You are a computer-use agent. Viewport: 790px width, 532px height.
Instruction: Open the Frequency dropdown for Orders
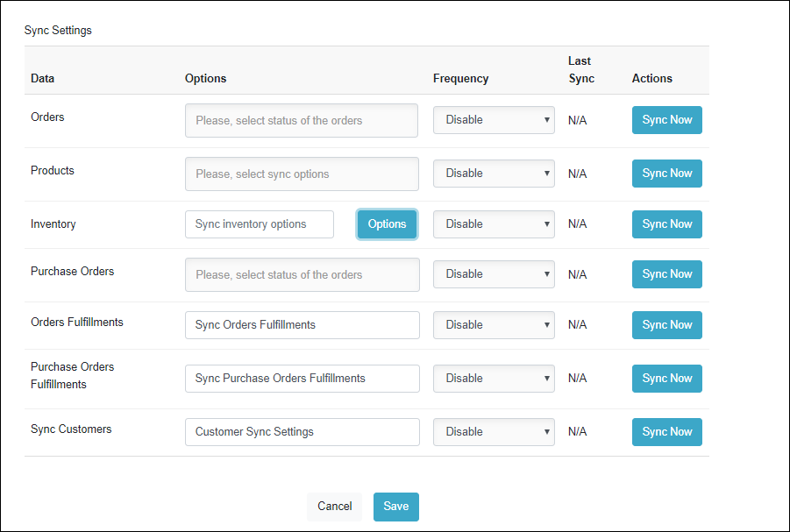coord(493,120)
